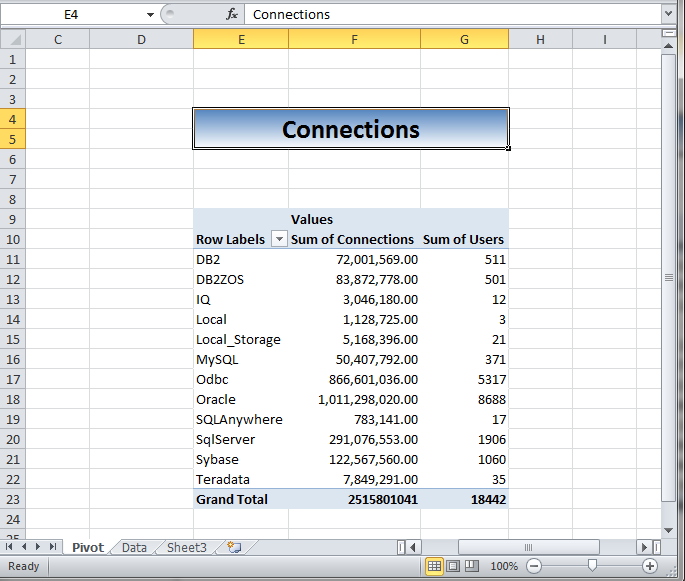Click the vertical scrollbar thumb
The image size is (685, 581).
668,278
